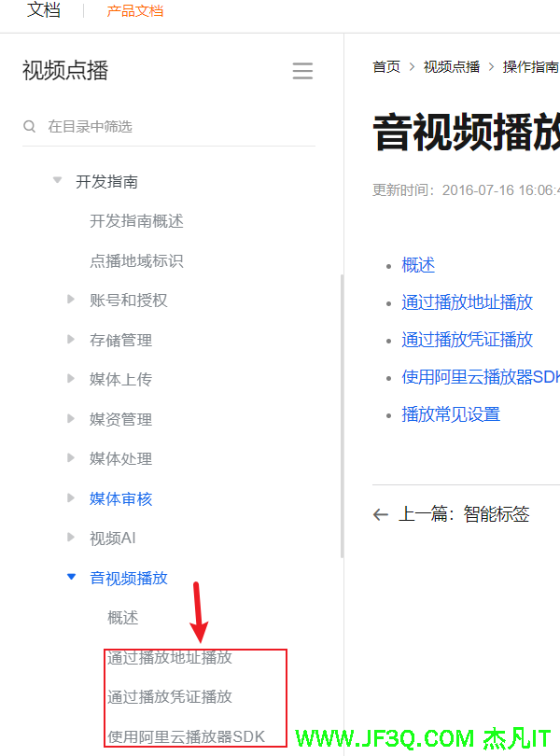This screenshot has width=560, height=756.
Task: Collapse the 开发指南 tree section
Action: pos(58,180)
